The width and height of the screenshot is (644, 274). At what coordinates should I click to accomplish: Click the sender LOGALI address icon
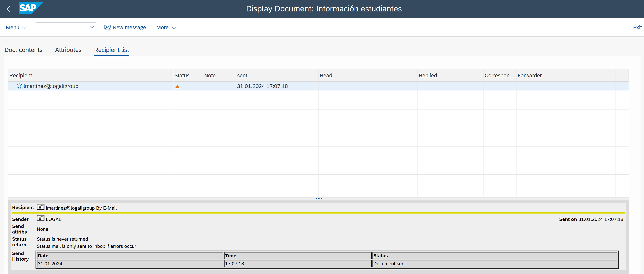coord(41,218)
